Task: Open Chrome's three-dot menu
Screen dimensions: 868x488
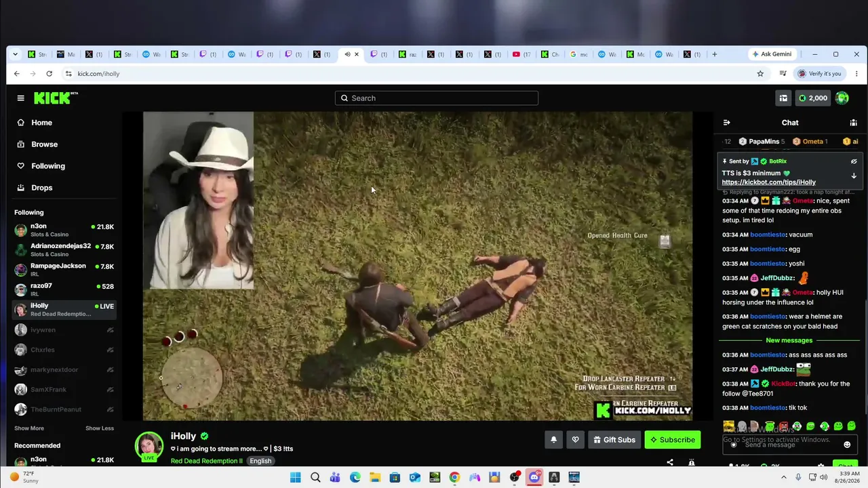Action: click(856, 73)
